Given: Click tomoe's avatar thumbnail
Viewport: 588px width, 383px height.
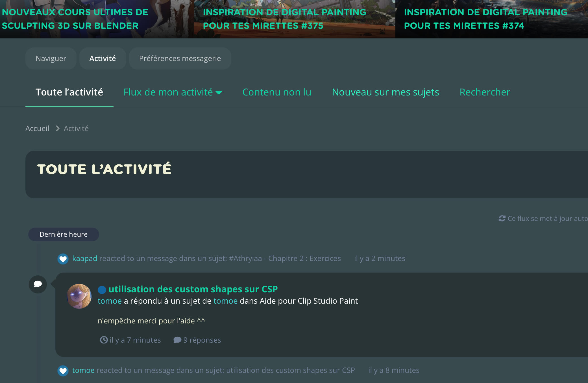Looking at the screenshot, I should [79, 296].
